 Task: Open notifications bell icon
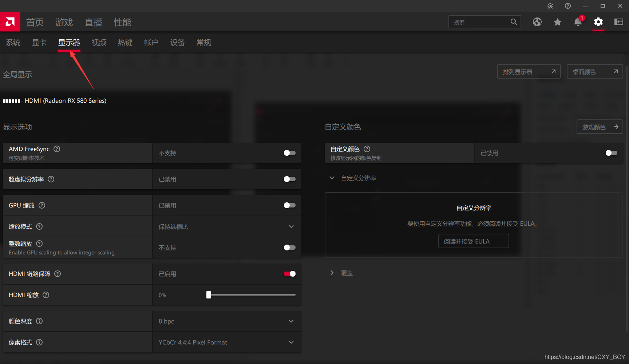tap(578, 22)
